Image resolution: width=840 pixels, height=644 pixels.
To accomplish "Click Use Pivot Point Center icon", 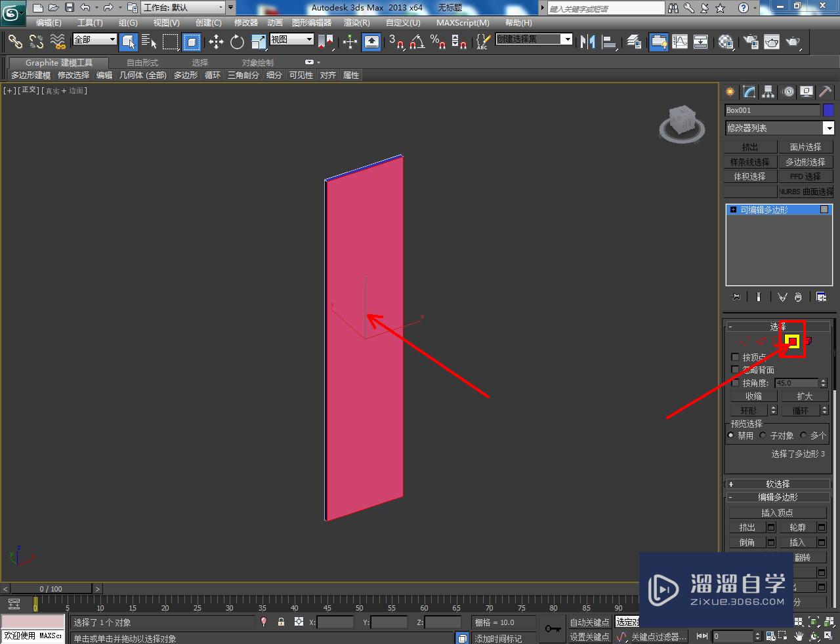I will [x=325, y=42].
